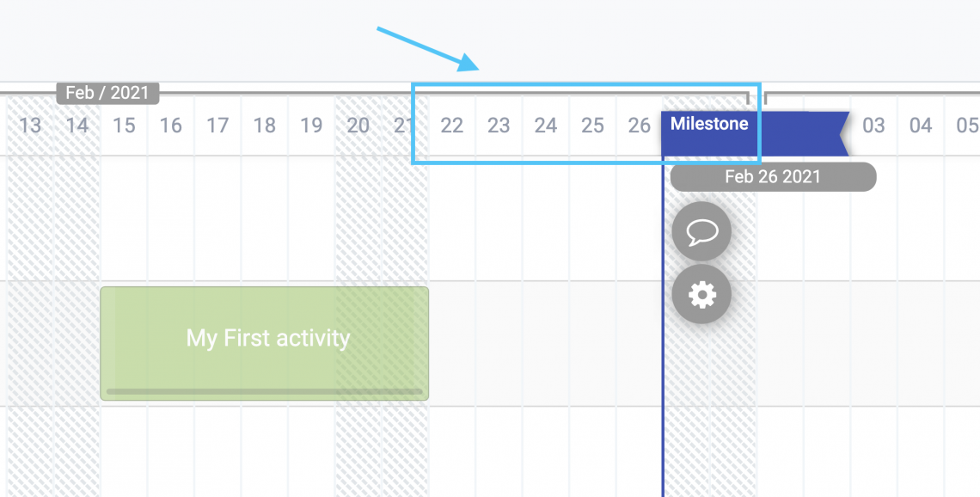Select day 13 in timeline header
The image size is (980, 497).
coord(30,126)
